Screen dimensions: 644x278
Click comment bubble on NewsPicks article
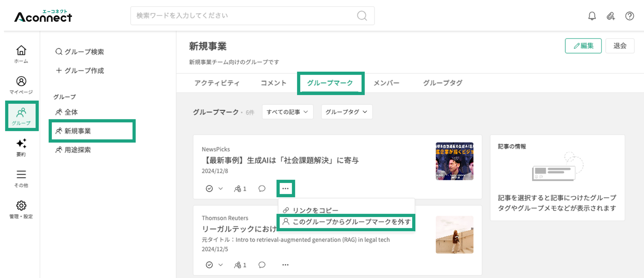[262, 188]
